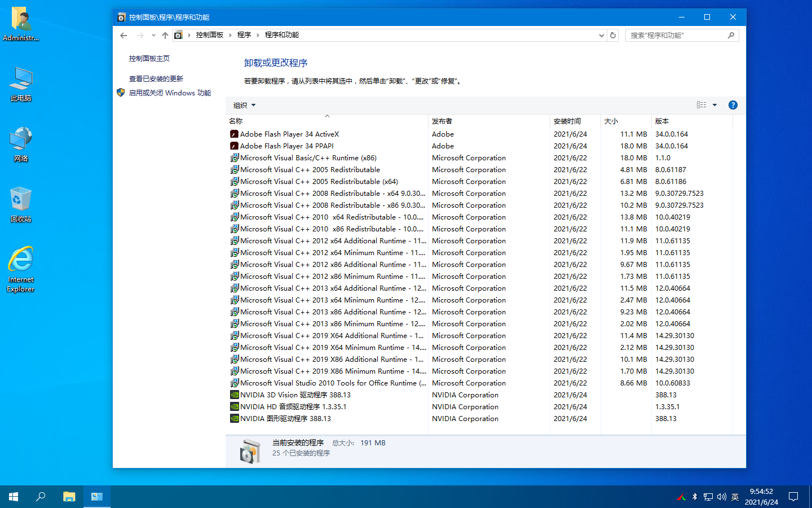Open File Explorer from the taskbar
Image resolution: width=812 pixels, height=508 pixels.
[x=69, y=497]
